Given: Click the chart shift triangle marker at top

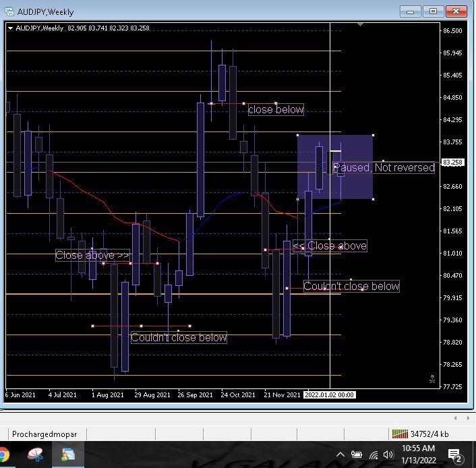Looking at the screenshot, I should click(x=360, y=24).
